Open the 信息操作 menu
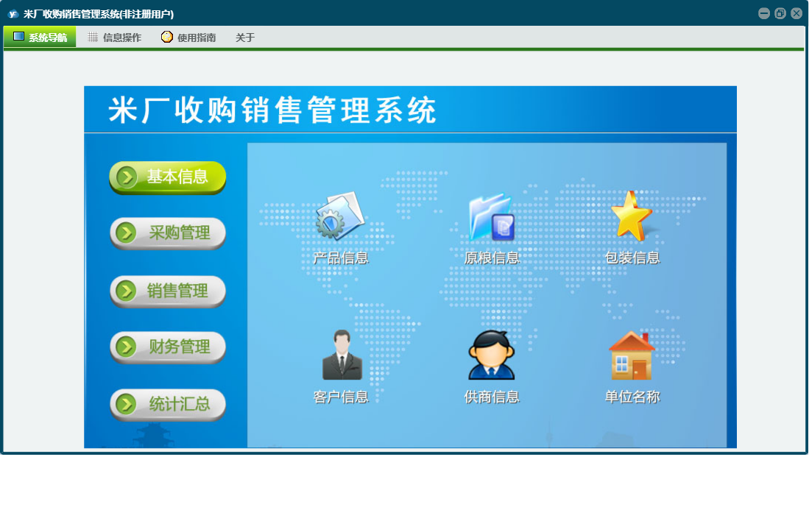Viewport: 809px width, 532px height. (x=115, y=37)
